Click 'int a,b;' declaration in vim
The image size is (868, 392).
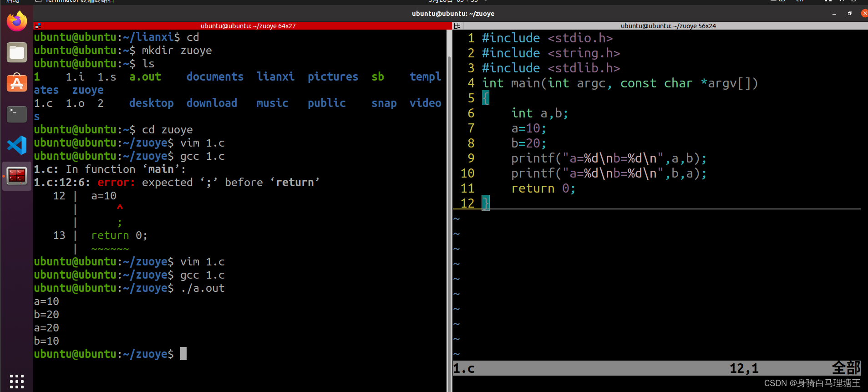click(x=539, y=113)
